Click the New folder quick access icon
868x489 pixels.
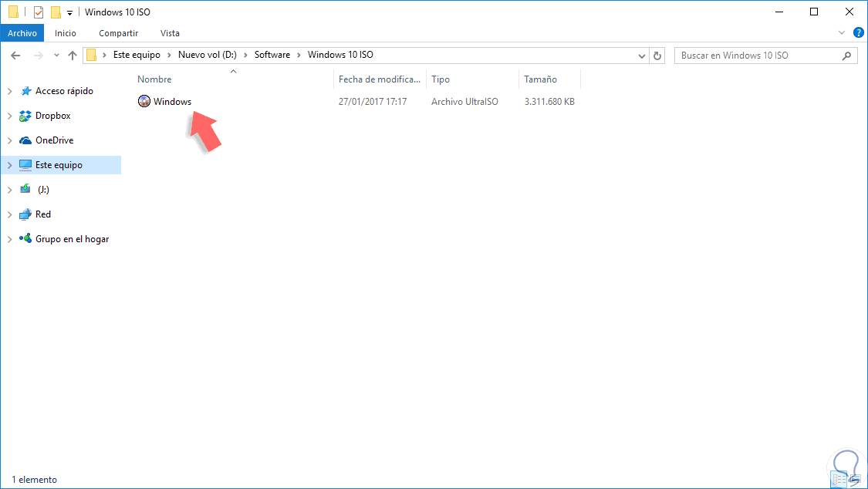(x=56, y=12)
